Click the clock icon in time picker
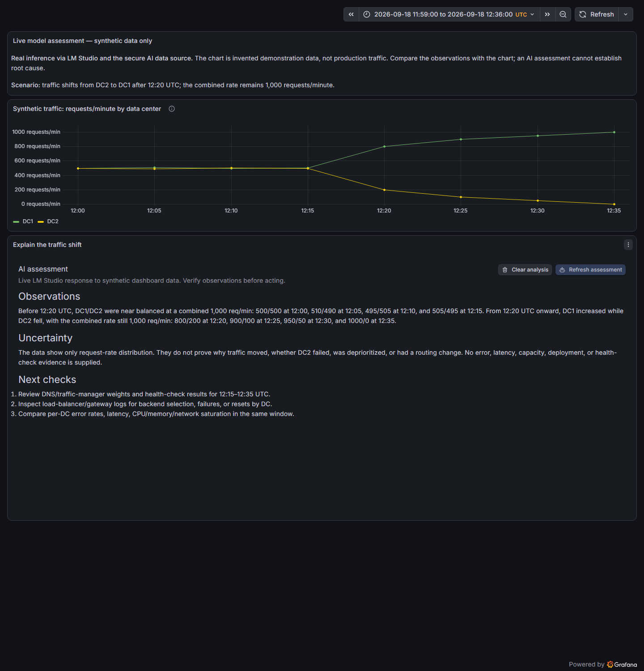The image size is (644, 671). [367, 14]
